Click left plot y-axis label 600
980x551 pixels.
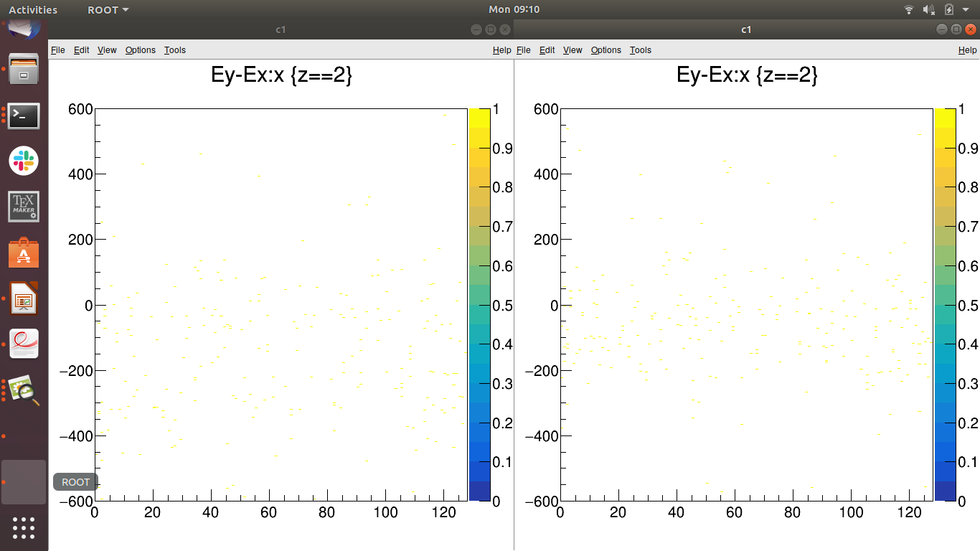point(80,109)
